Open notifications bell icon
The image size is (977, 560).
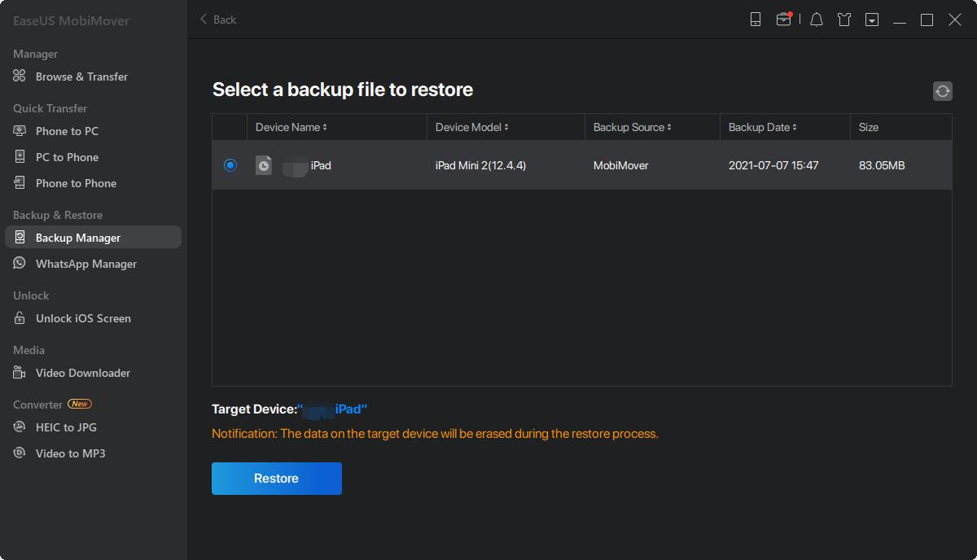click(817, 20)
